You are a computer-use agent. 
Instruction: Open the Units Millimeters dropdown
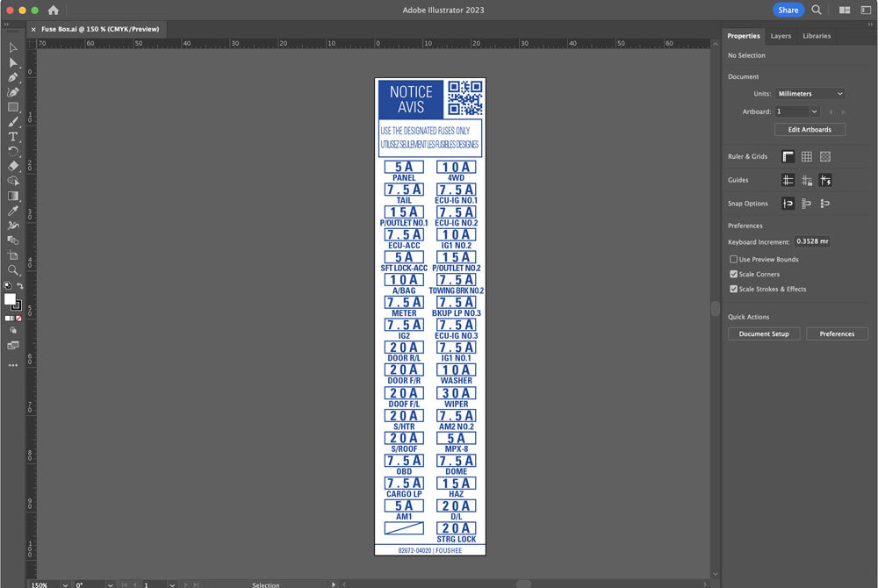tap(810, 93)
